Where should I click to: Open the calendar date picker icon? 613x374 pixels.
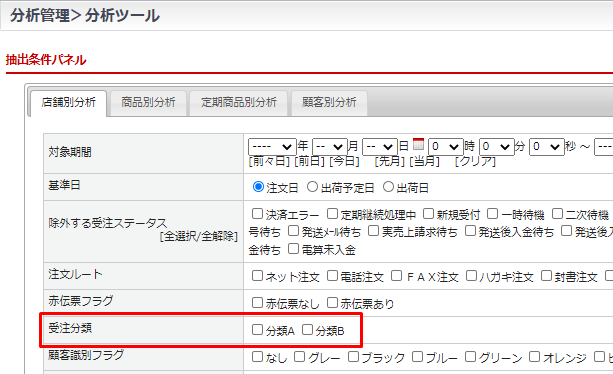click(418, 144)
